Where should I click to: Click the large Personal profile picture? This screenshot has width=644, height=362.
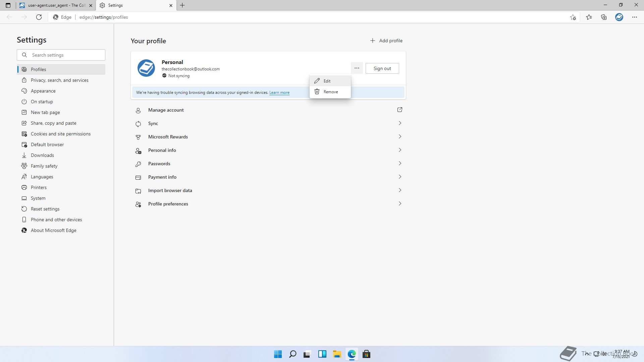click(146, 68)
